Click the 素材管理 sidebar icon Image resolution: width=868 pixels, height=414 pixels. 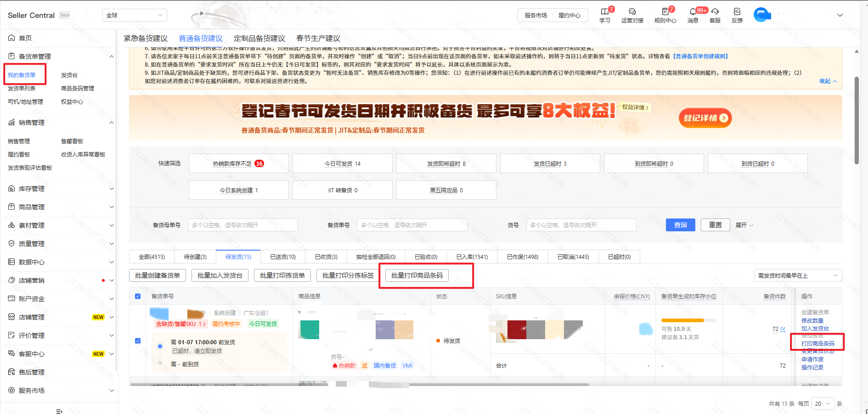click(11, 225)
